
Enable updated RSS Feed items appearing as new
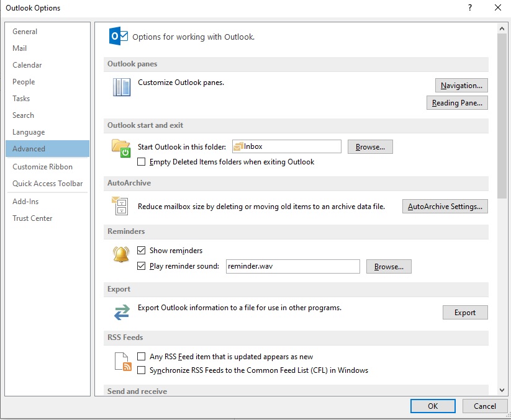point(141,356)
